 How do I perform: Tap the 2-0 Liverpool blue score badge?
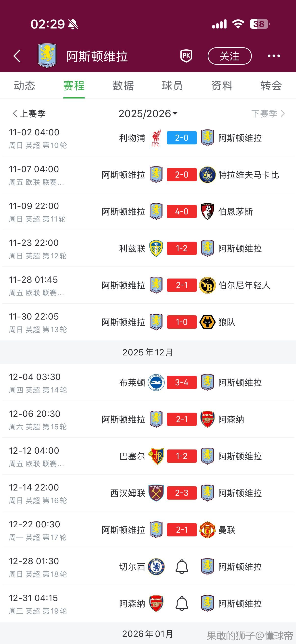click(x=182, y=138)
